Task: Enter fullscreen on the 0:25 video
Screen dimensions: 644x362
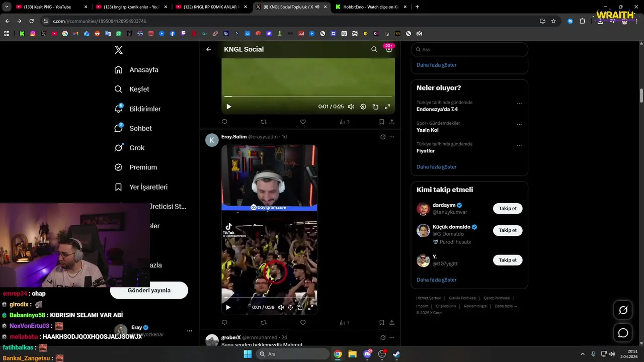Action: click(x=387, y=107)
